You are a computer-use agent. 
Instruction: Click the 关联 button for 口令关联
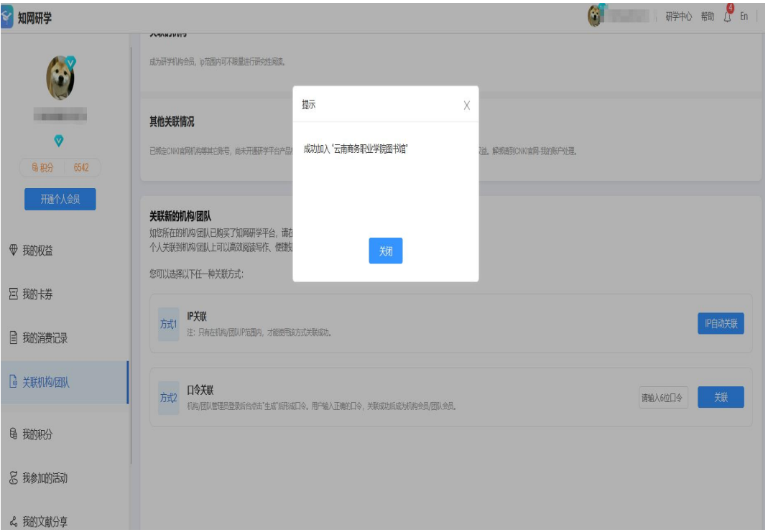(x=720, y=397)
